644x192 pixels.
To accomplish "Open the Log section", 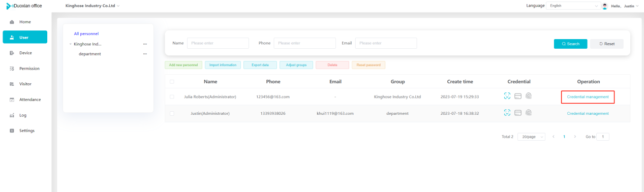I will point(25,115).
